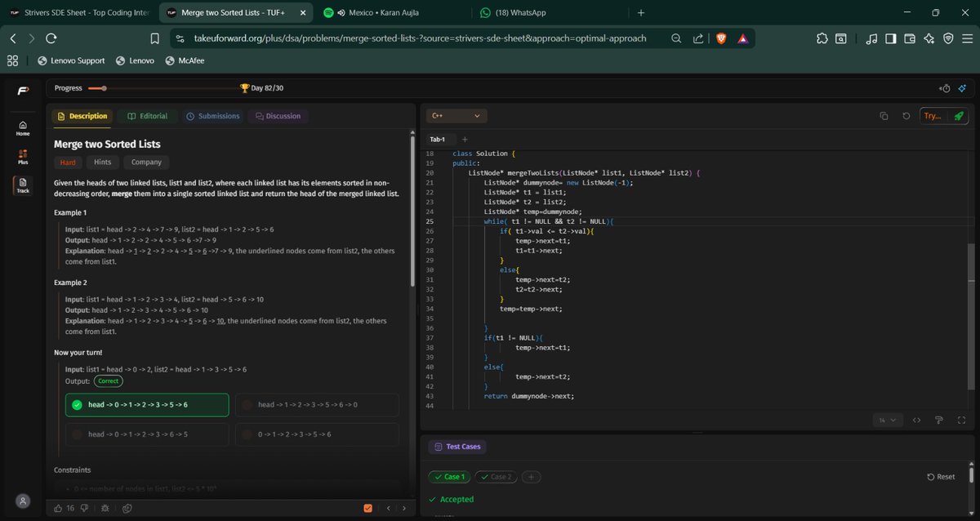Click the browser address bar URL
The height and width of the screenshot is (521, 980).
421,38
